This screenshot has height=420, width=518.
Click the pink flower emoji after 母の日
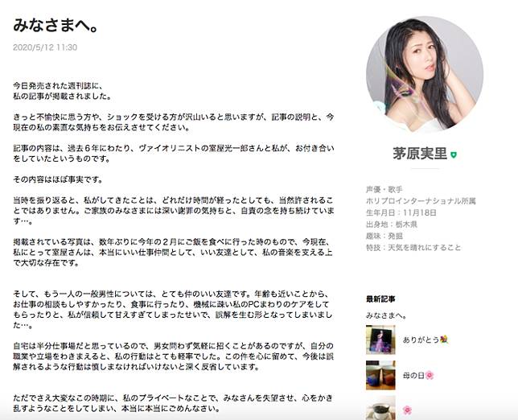pyautogui.click(x=430, y=376)
